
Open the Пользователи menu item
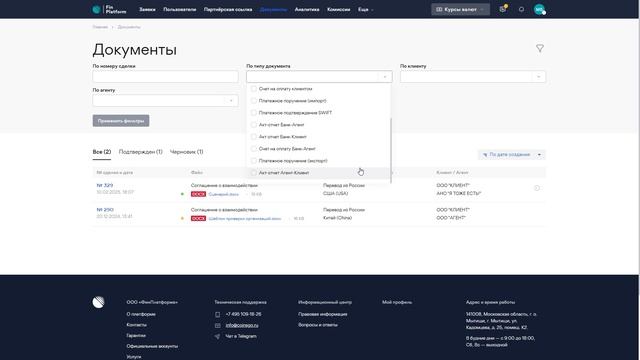coord(180,9)
